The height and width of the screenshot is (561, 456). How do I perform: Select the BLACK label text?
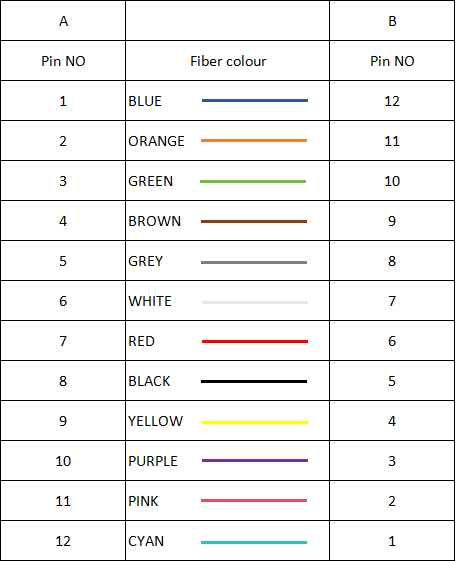pyautogui.click(x=149, y=381)
